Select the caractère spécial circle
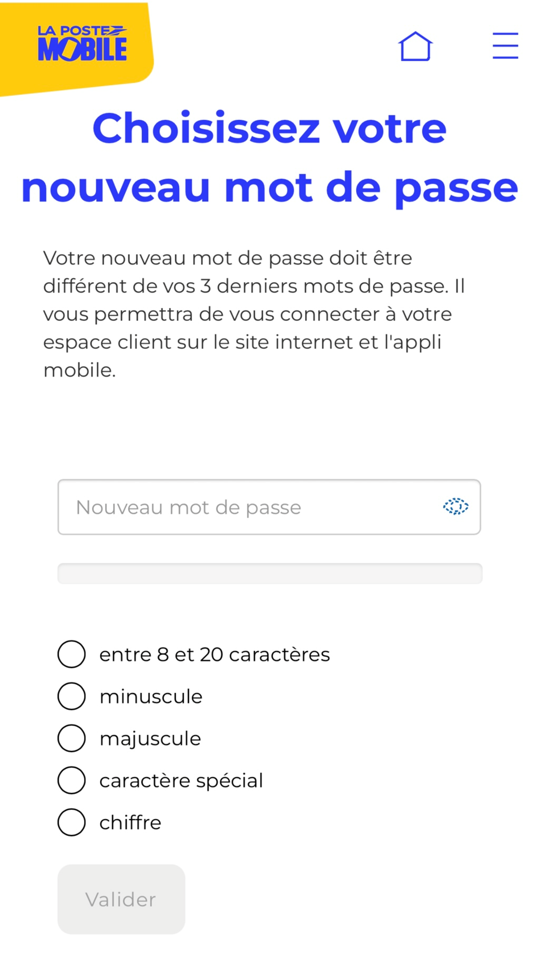Viewport: 537px width, 980px height. 72,780
